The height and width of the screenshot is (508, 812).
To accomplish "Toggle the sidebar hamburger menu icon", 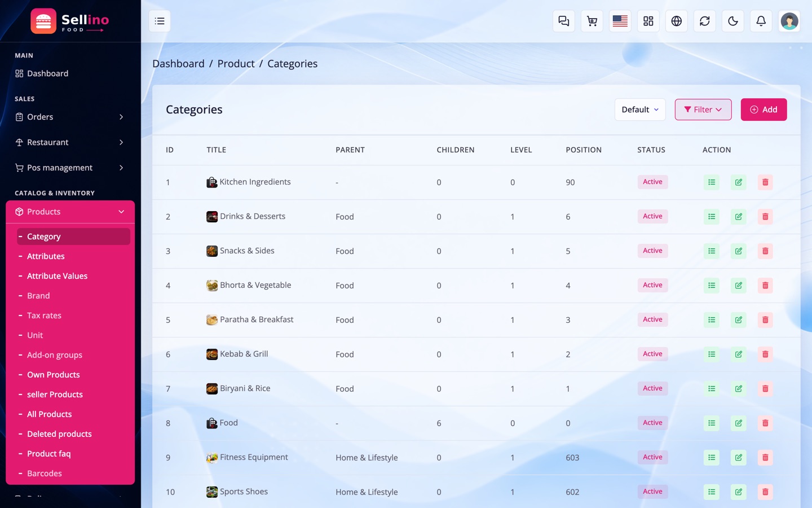I will pos(160,21).
